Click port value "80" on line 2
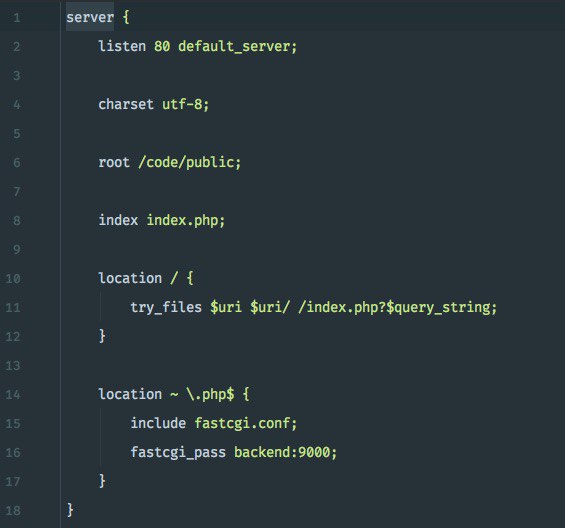This screenshot has height=528, width=565. click(162, 46)
